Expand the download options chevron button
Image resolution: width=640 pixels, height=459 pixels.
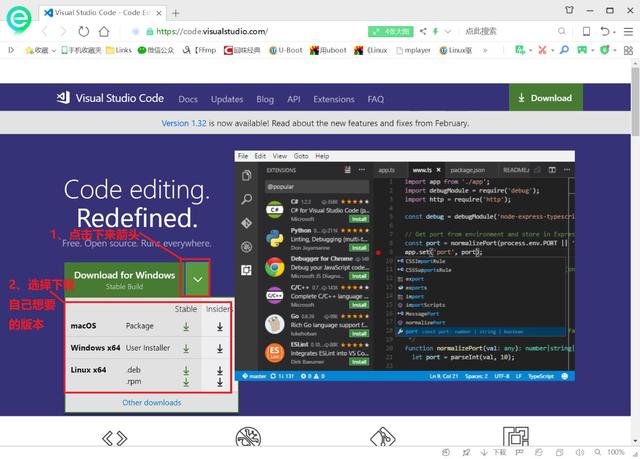coord(198,279)
